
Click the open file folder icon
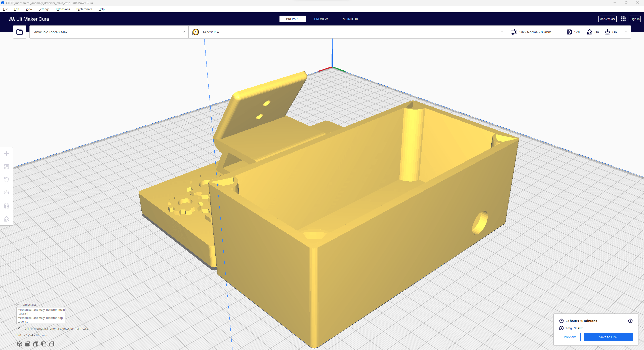pos(20,32)
